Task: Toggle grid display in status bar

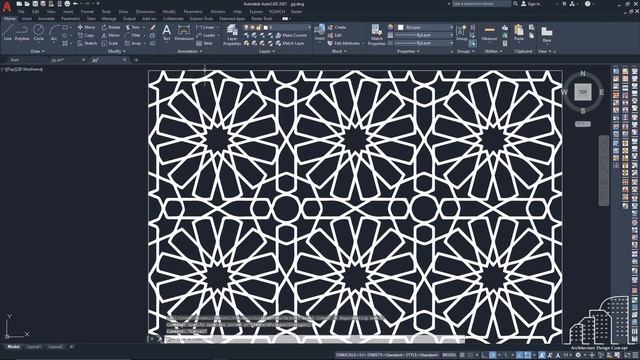Action: click(462, 355)
